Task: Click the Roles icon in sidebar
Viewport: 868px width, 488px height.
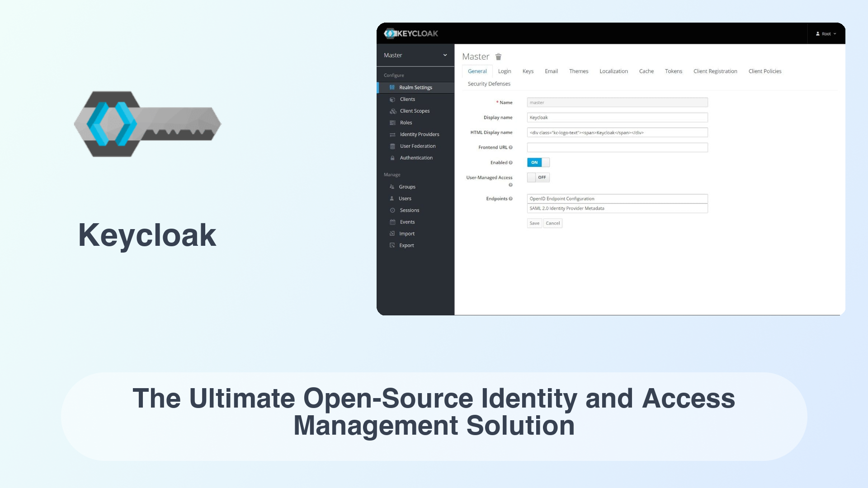Action: pos(392,122)
